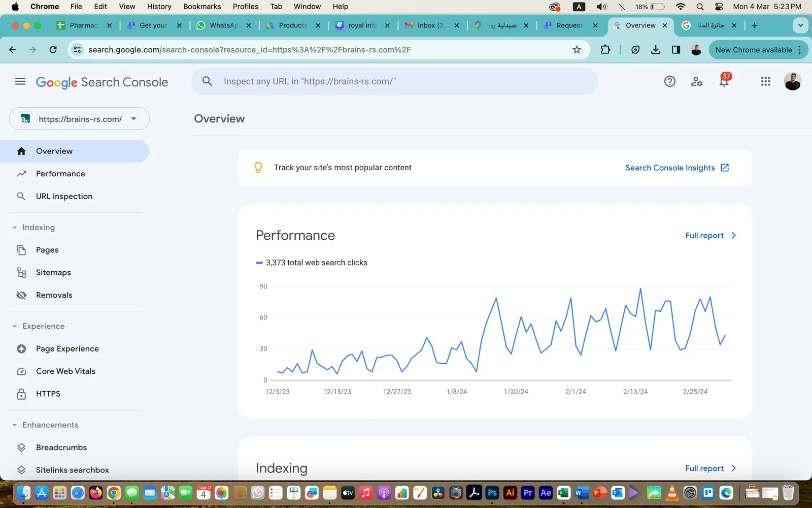812x508 pixels.
Task: Open Performance Full report link
Action: click(x=710, y=236)
